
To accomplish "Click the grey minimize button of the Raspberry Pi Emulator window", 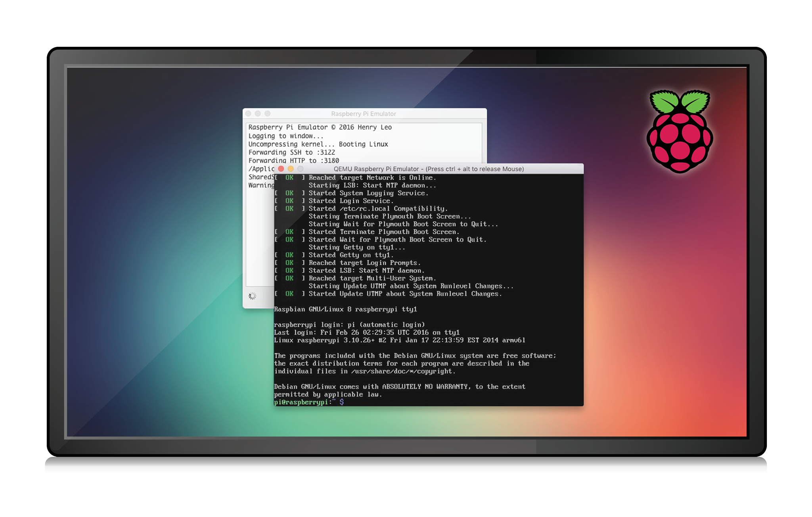I will 258,113.
